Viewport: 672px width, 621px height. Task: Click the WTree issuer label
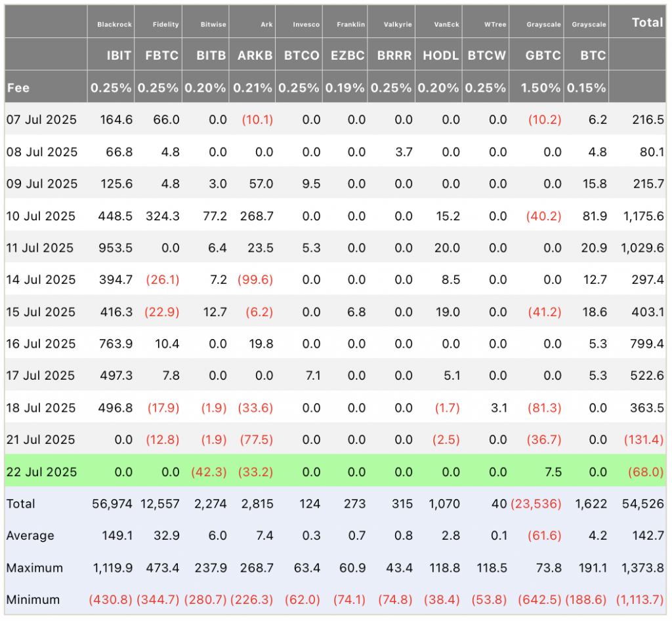pos(495,24)
